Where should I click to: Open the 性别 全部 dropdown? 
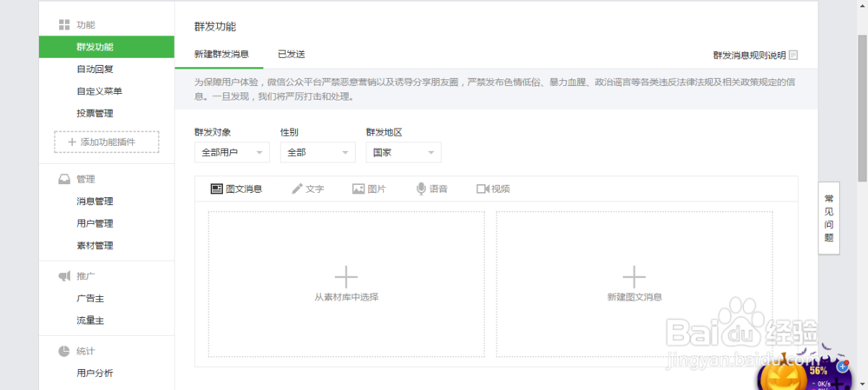tap(318, 152)
